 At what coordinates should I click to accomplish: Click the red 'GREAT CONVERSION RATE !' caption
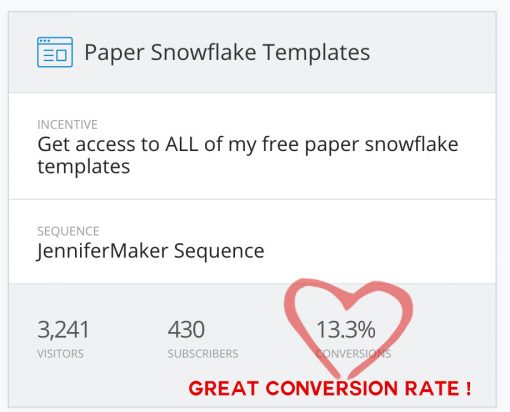330,388
